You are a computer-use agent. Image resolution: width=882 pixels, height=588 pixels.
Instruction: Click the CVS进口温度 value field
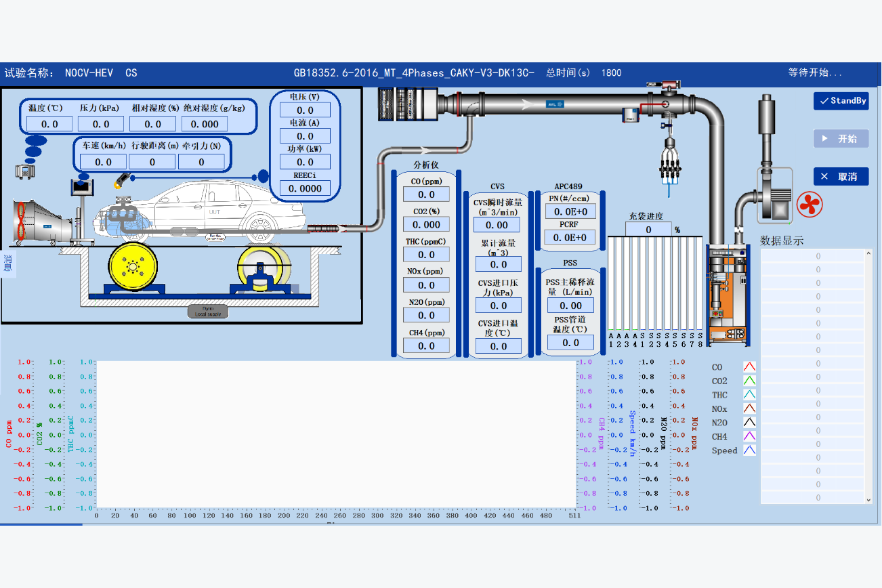pos(499,346)
